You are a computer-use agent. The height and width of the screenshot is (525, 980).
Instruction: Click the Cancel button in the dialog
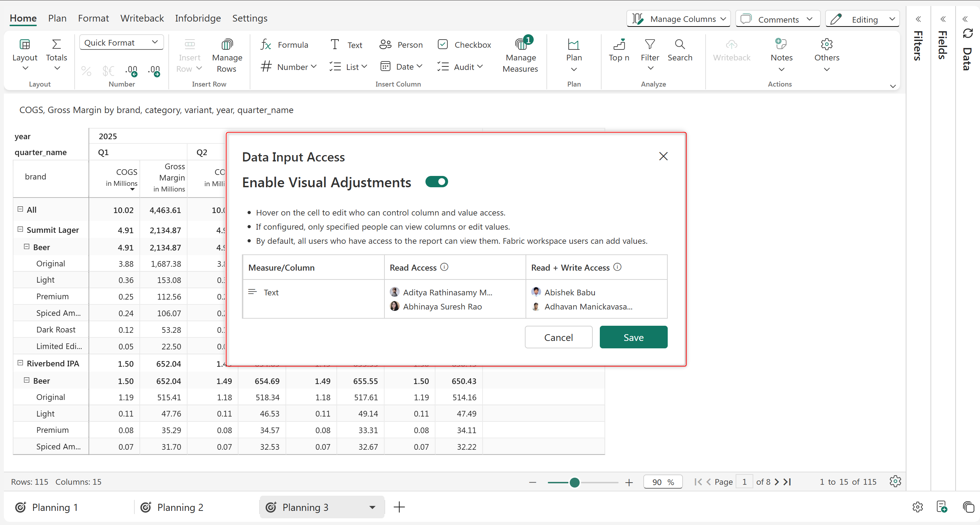(558, 337)
